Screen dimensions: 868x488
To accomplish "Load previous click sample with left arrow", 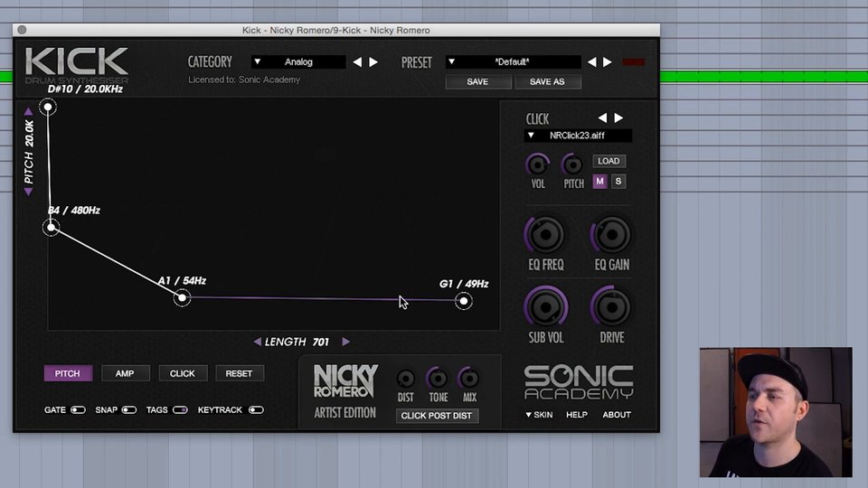I will [602, 117].
